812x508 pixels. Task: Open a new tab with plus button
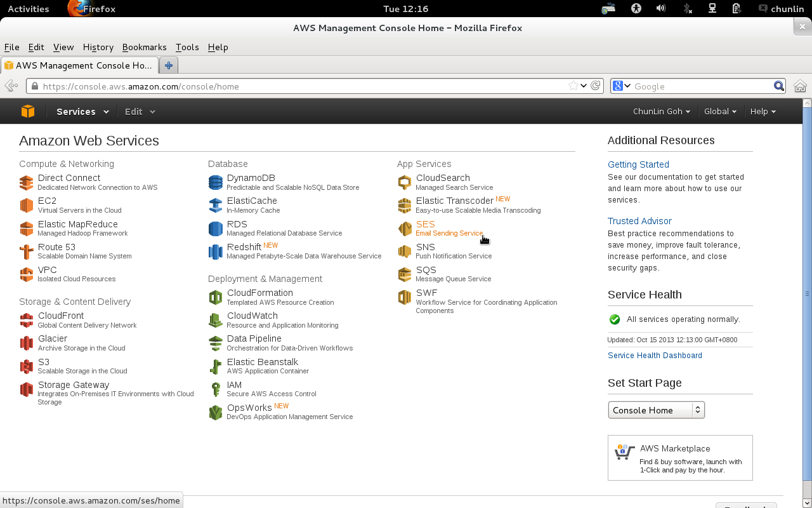coord(169,65)
